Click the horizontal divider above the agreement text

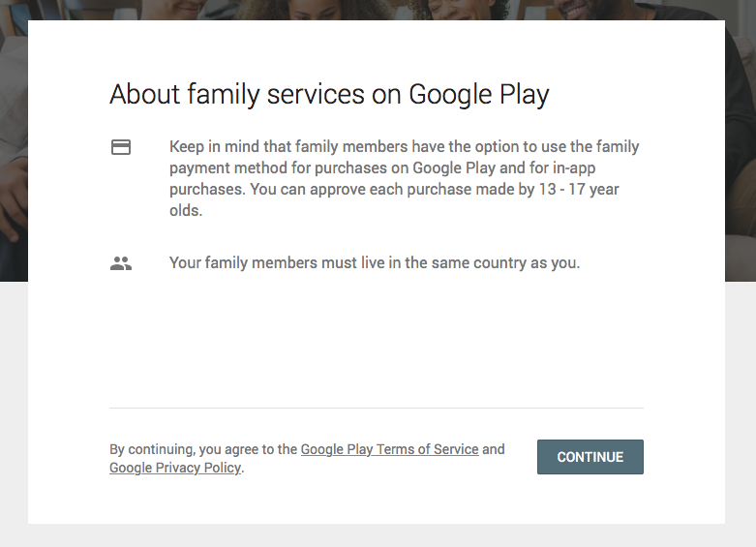tap(376, 408)
